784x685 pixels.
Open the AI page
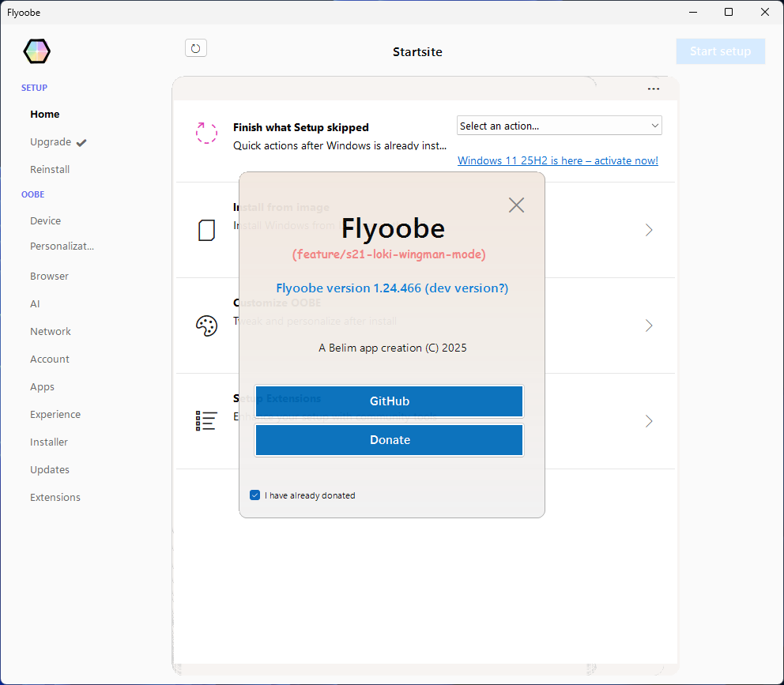point(35,304)
